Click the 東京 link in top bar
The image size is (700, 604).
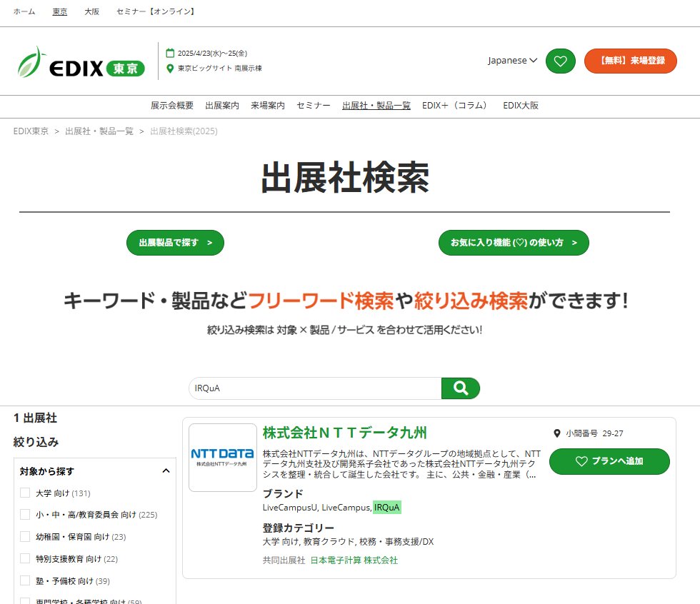point(60,11)
